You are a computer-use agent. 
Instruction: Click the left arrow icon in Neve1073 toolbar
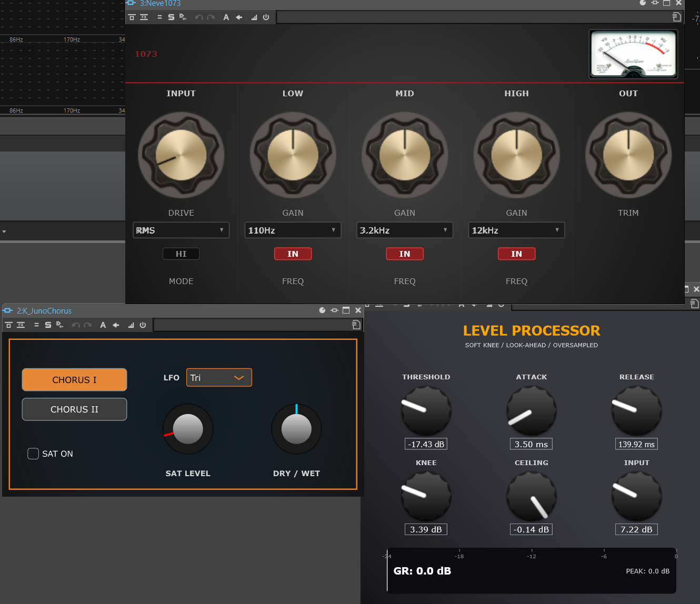click(239, 17)
